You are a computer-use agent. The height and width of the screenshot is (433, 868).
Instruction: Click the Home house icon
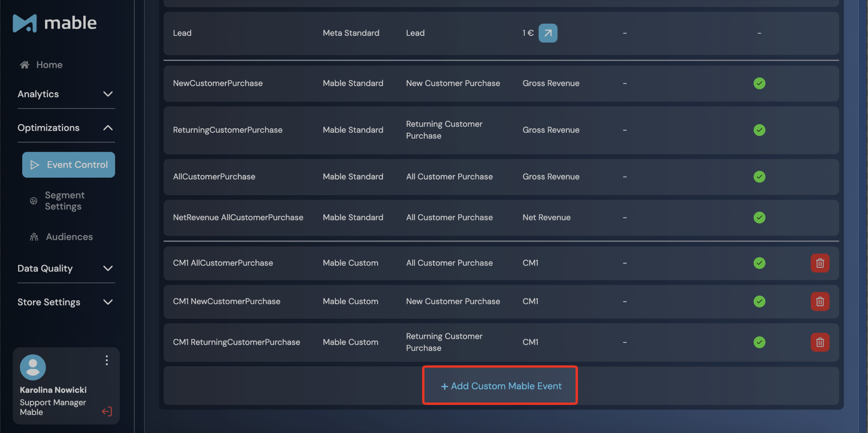[x=25, y=65]
